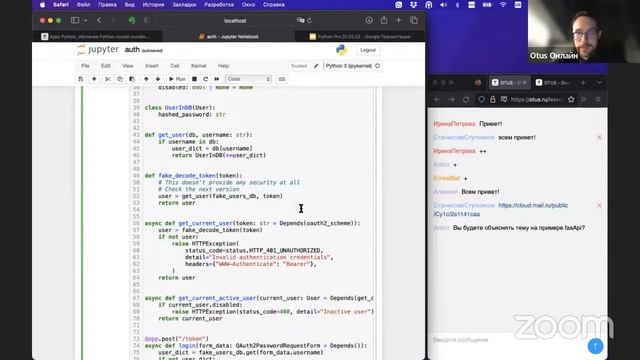The width and height of the screenshot is (640, 360).
Task: Toggle the Safari sidebar icon
Action: tap(75, 20)
